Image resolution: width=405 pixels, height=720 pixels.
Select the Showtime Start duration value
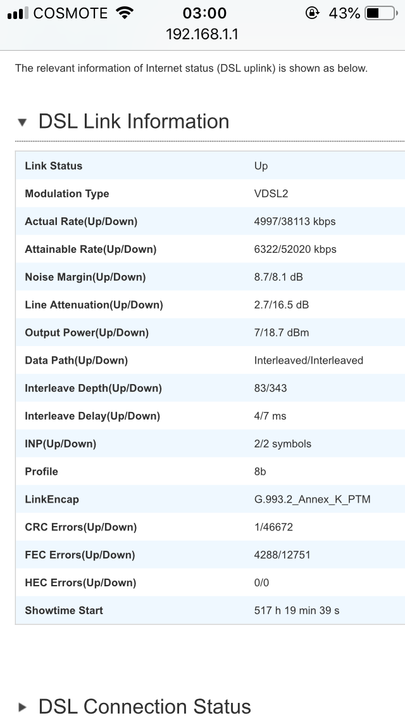pyautogui.click(x=297, y=610)
